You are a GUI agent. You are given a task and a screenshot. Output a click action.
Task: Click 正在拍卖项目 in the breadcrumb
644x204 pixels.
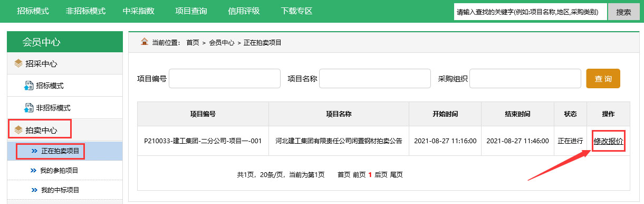[262, 42]
